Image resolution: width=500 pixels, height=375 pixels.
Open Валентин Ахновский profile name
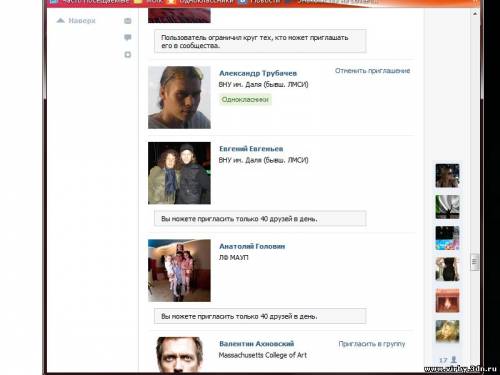[257, 344]
